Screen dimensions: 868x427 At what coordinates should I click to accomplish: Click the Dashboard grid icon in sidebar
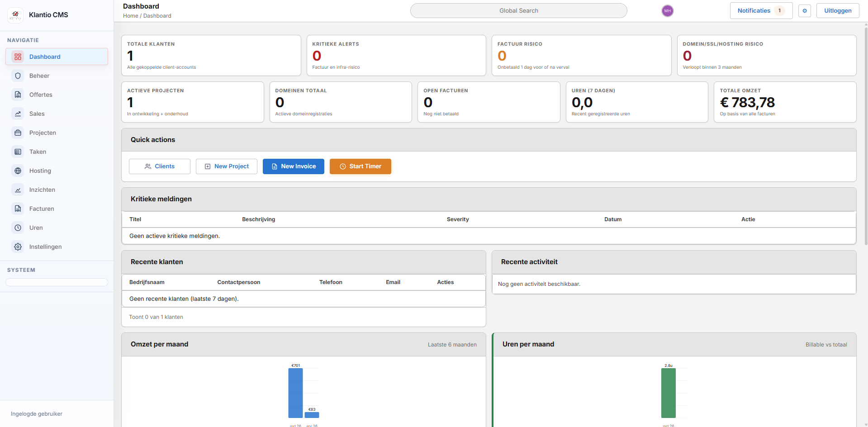click(18, 57)
